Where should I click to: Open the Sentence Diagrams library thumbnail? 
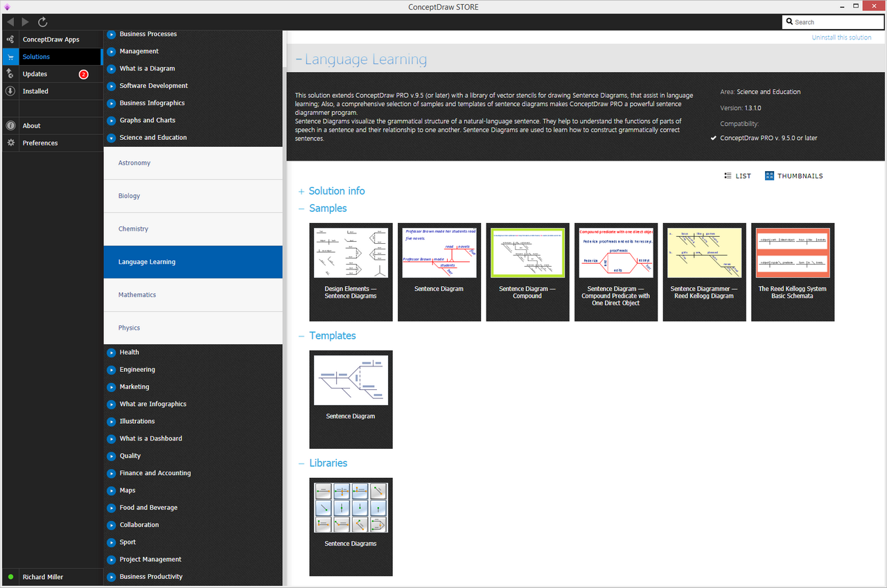[x=351, y=527]
